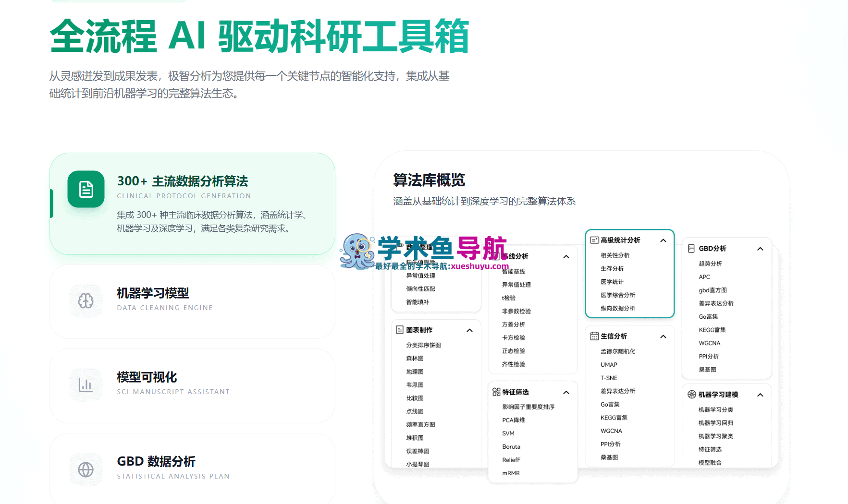Open 机器学习分类 item
The width and height of the screenshot is (848, 504).
tap(716, 409)
